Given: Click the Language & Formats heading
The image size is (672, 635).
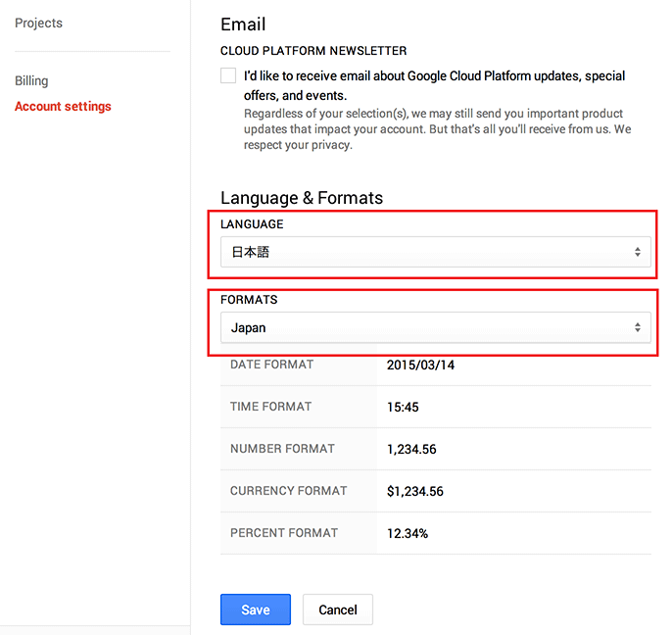Looking at the screenshot, I should [x=301, y=198].
